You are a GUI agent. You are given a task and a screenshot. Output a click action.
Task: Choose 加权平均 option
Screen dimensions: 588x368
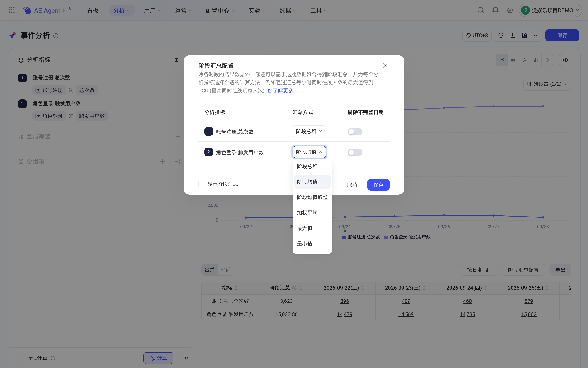tap(312, 213)
